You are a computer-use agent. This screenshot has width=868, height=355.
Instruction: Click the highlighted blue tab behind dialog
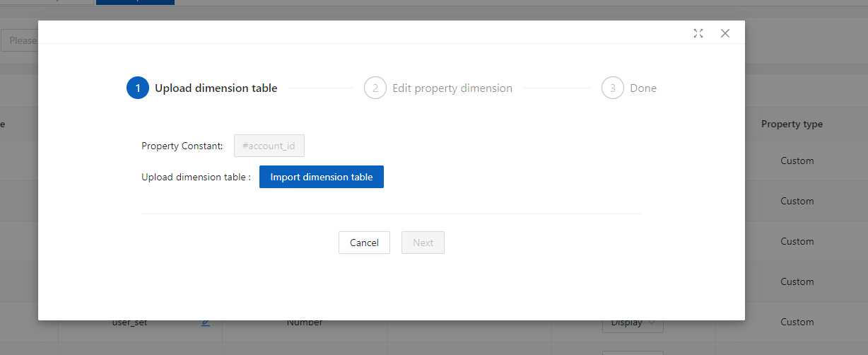coord(135,2)
